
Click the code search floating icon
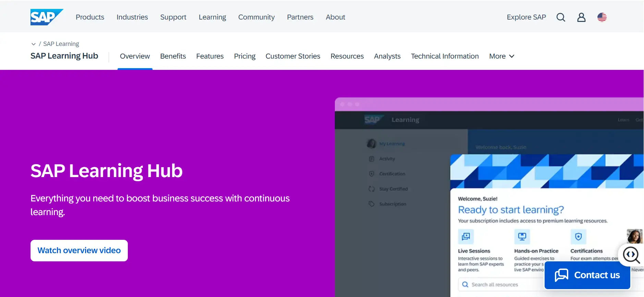631,255
